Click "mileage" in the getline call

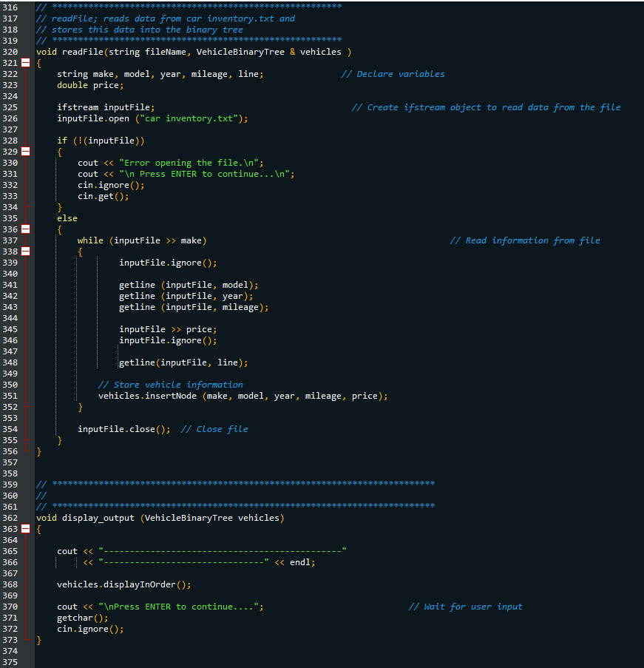click(240, 307)
